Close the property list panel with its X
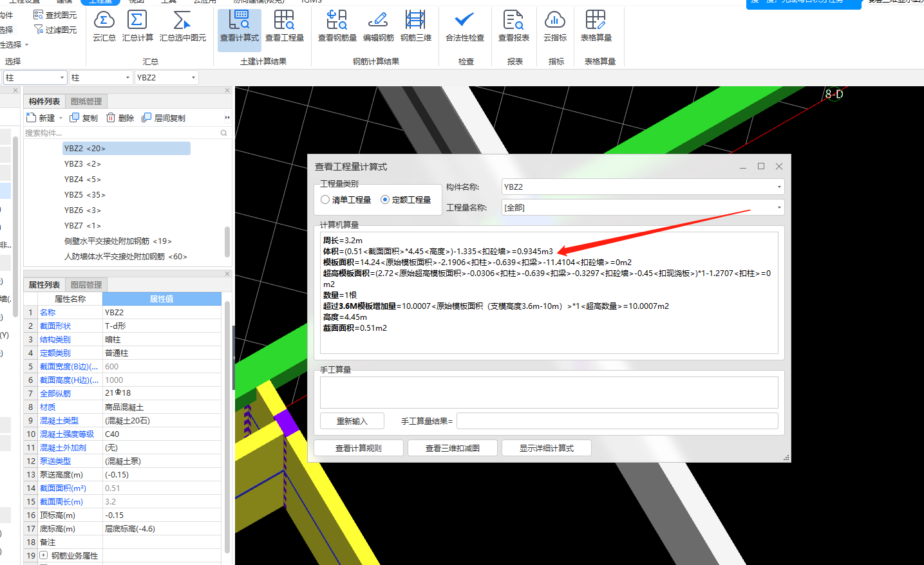924x565 pixels. [x=227, y=273]
